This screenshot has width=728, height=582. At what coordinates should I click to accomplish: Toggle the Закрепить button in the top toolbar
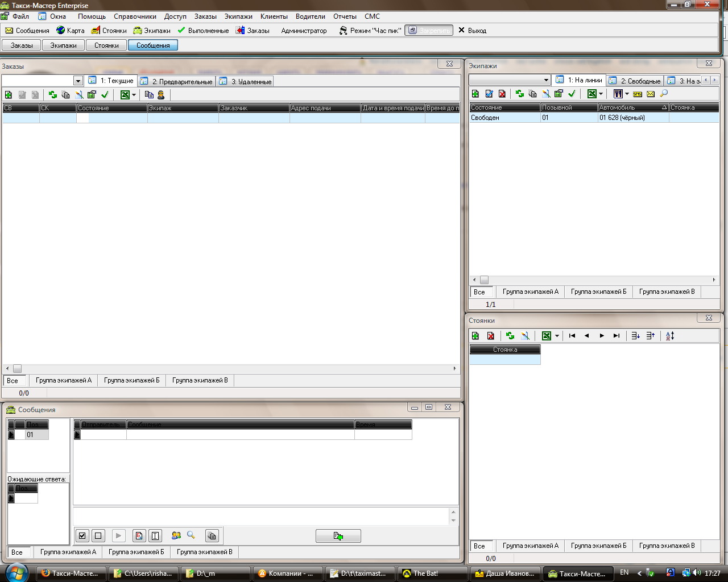(x=429, y=31)
